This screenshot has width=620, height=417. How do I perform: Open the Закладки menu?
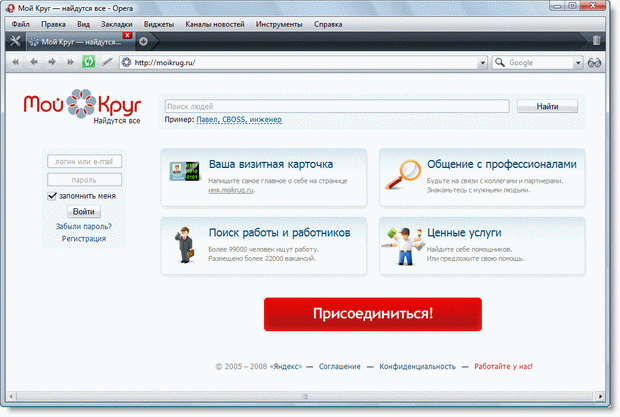pos(117,24)
